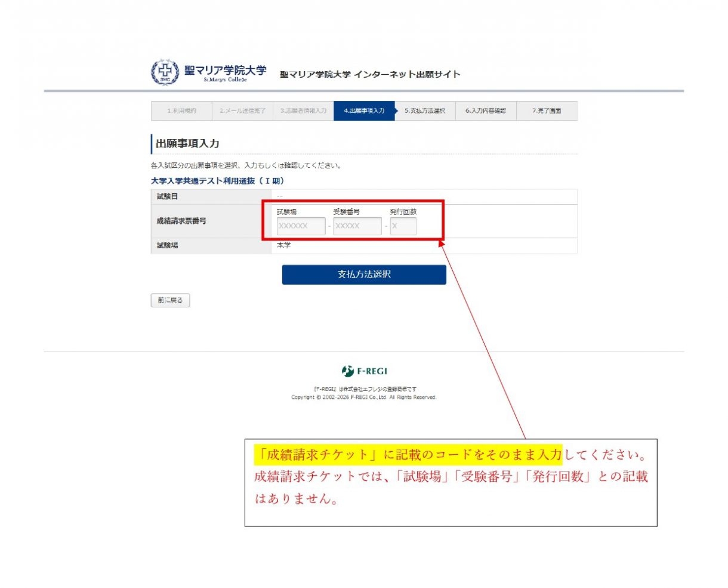The width and height of the screenshot is (728, 588).
Task: Click the 大学入学共通テスト利用選抜（Ⅰ期） heading
Action: pyautogui.click(x=217, y=181)
